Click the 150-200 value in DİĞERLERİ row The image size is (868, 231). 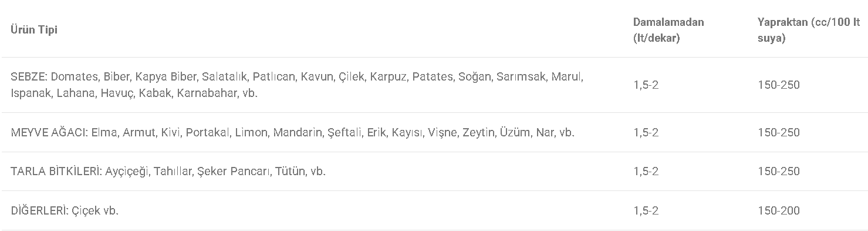tap(779, 210)
